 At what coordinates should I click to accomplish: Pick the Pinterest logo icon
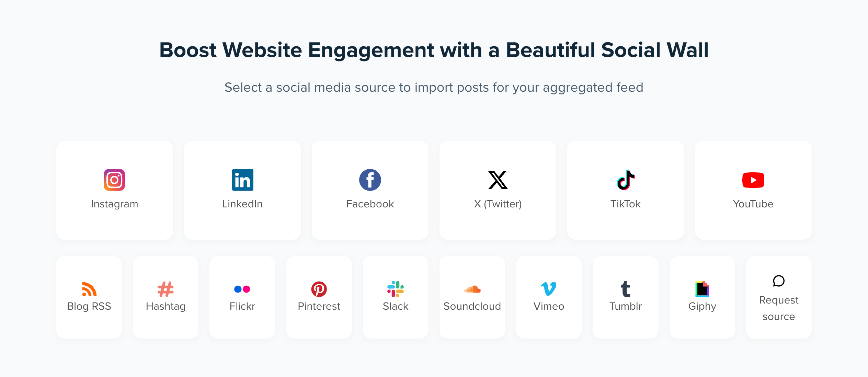click(x=319, y=289)
